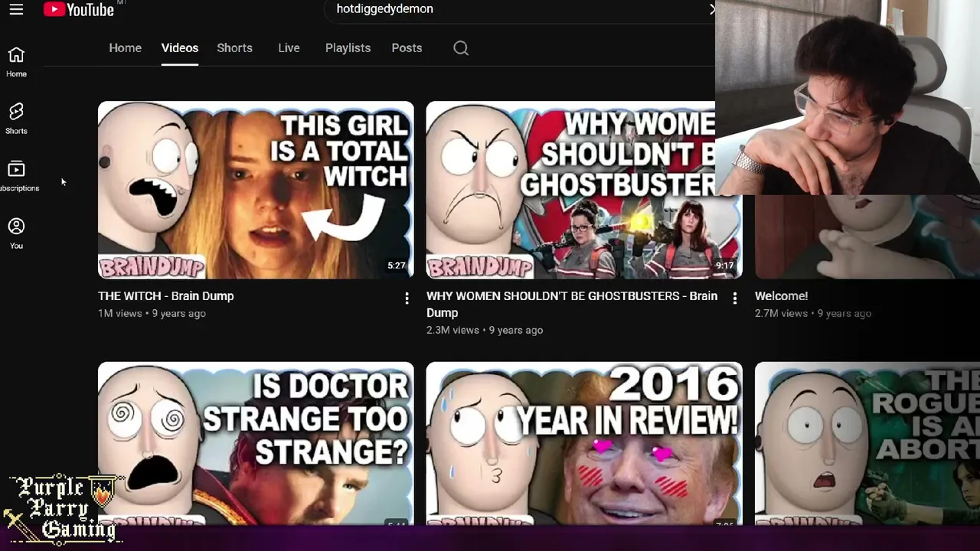Image resolution: width=980 pixels, height=551 pixels.
Task: Play the 2016 Year In Review thumbnail
Action: pyautogui.click(x=584, y=443)
